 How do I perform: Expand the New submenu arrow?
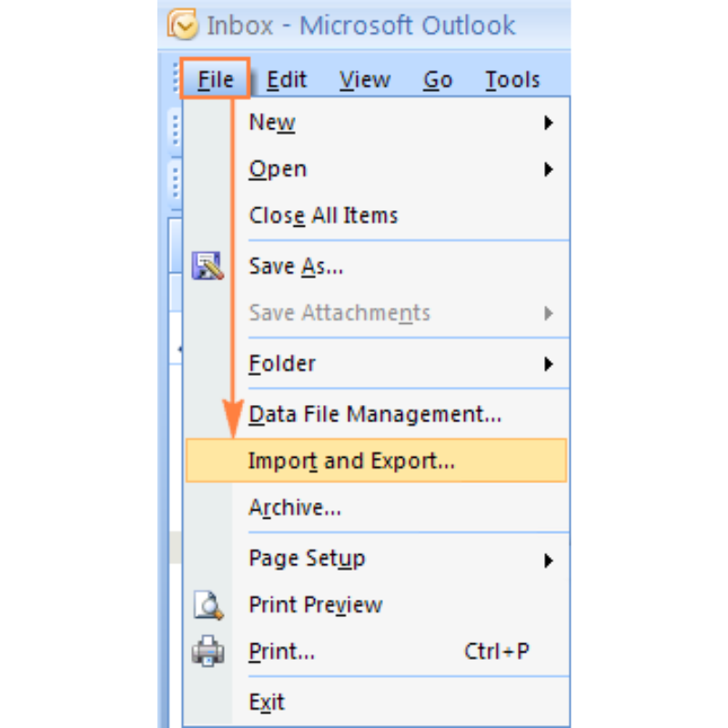549,123
